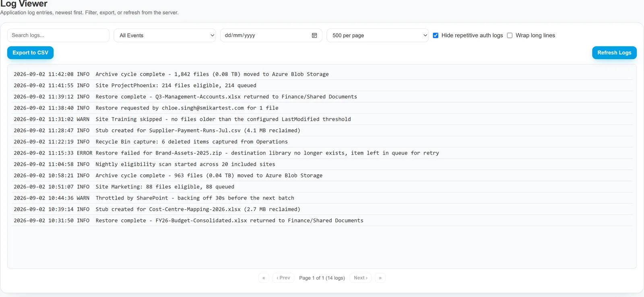Toggle Hide repetitive auth logs checkbox
The height and width of the screenshot is (297, 644).
click(436, 35)
